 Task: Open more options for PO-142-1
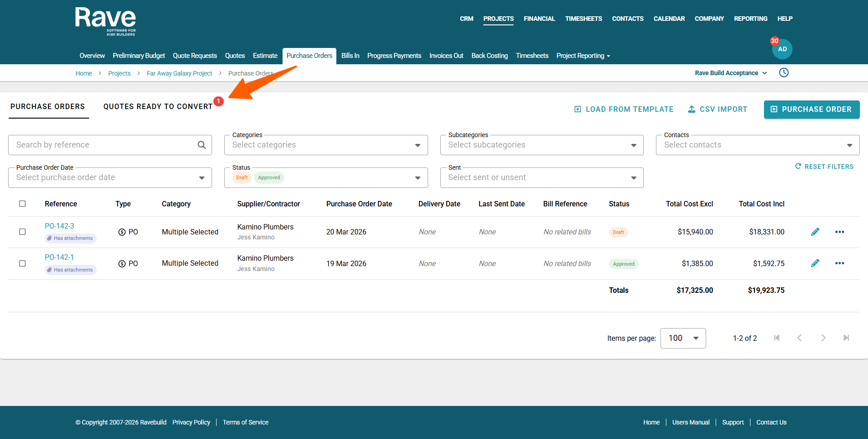pos(840,263)
